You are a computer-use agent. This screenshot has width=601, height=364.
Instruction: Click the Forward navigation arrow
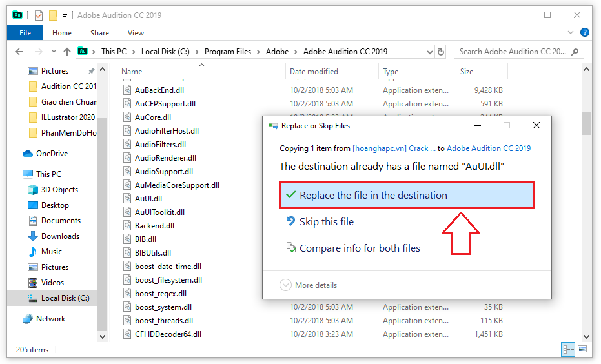pyautogui.click(x=38, y=52)
